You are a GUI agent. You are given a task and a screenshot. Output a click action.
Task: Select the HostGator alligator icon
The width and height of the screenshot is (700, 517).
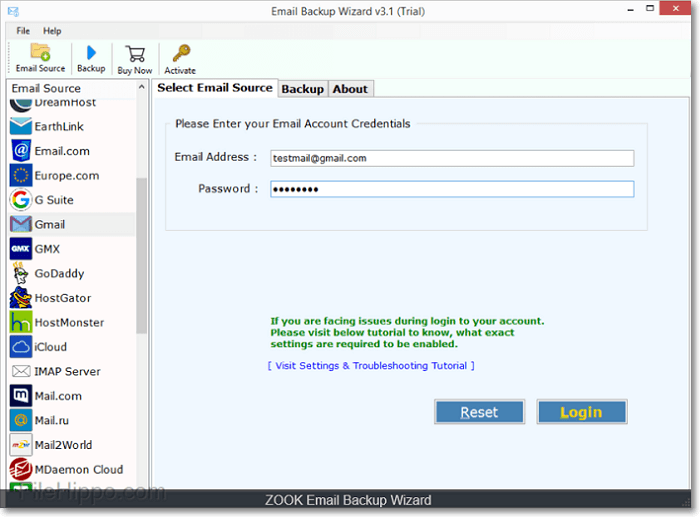(x=21, y=298)
